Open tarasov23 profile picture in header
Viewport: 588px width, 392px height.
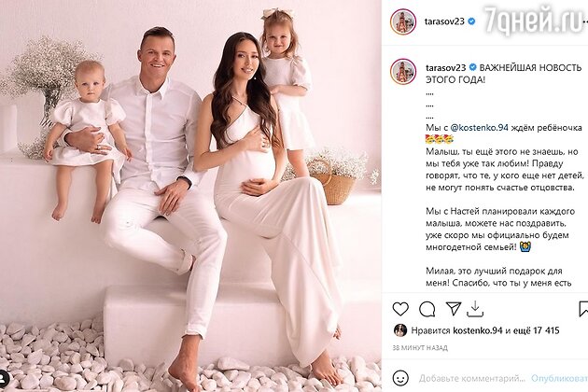click(403, 21)
